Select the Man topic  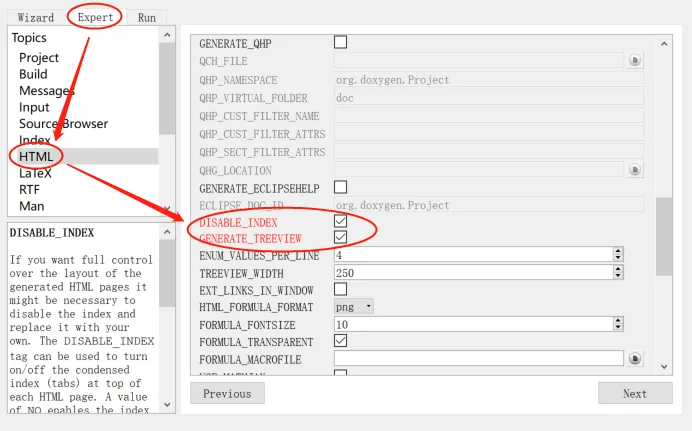coord(31,206)
